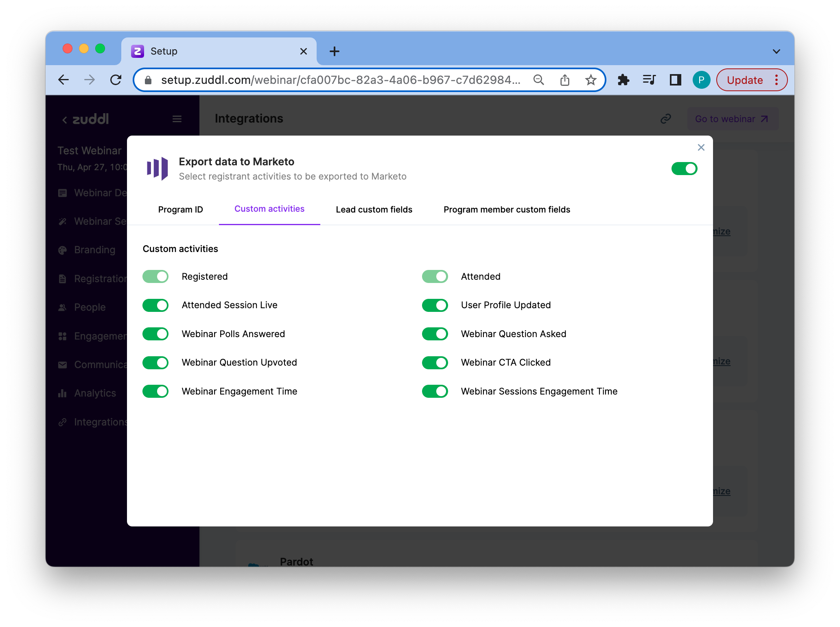Reload the page
The width and height of the screenshot is (840, 627).
116,80
